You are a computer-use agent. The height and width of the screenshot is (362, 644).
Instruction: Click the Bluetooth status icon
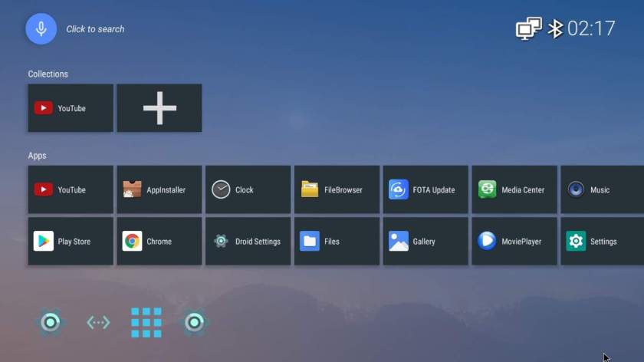tap(555, 29)
